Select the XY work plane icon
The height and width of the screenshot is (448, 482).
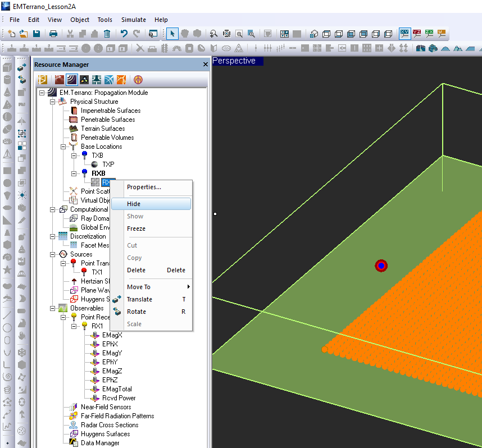coord(404,34)
